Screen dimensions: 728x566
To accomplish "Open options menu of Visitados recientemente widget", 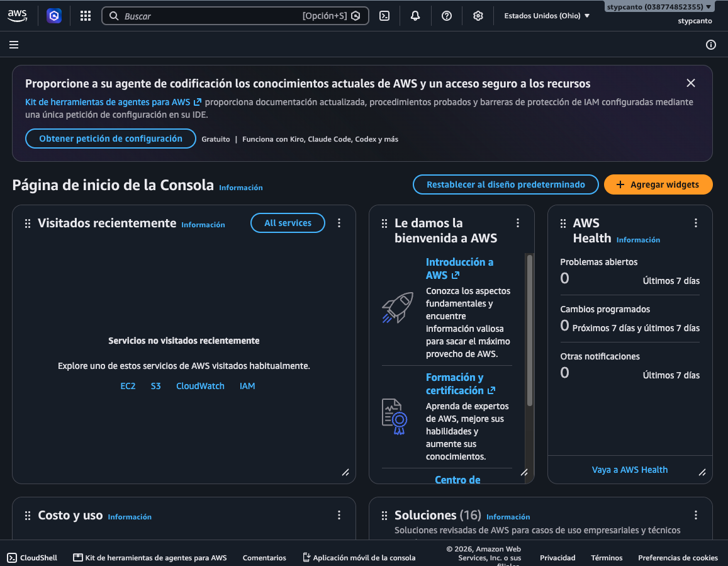I will (339, 223).
